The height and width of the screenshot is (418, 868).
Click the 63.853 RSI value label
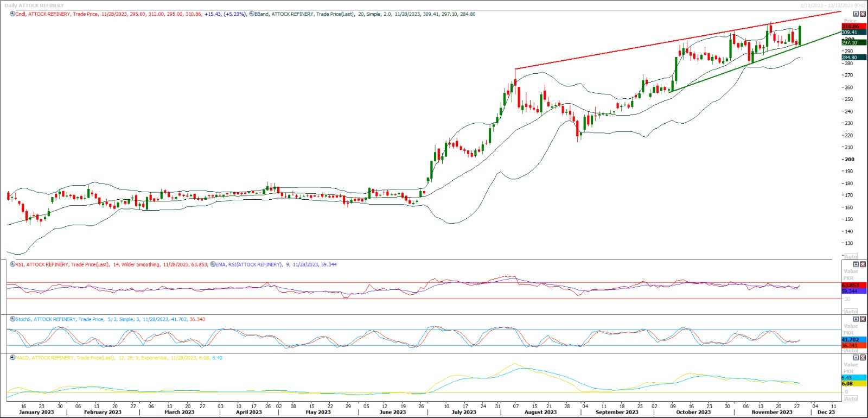tap(854, 286)
